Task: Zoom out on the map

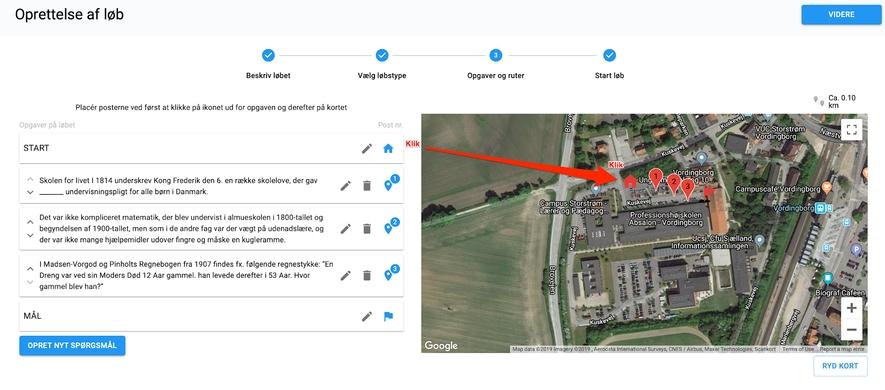Action: pos(851,330)
